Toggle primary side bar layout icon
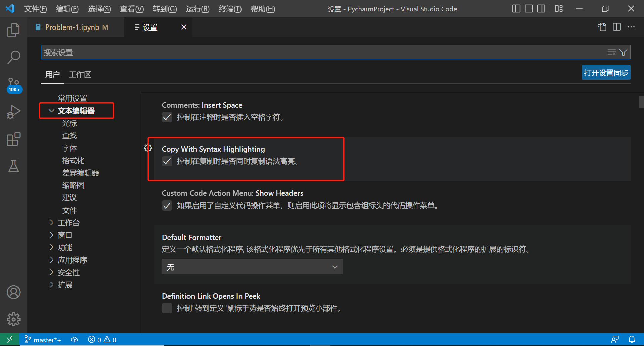The width and height of the screenshot is (644, 346). point(516,9)
